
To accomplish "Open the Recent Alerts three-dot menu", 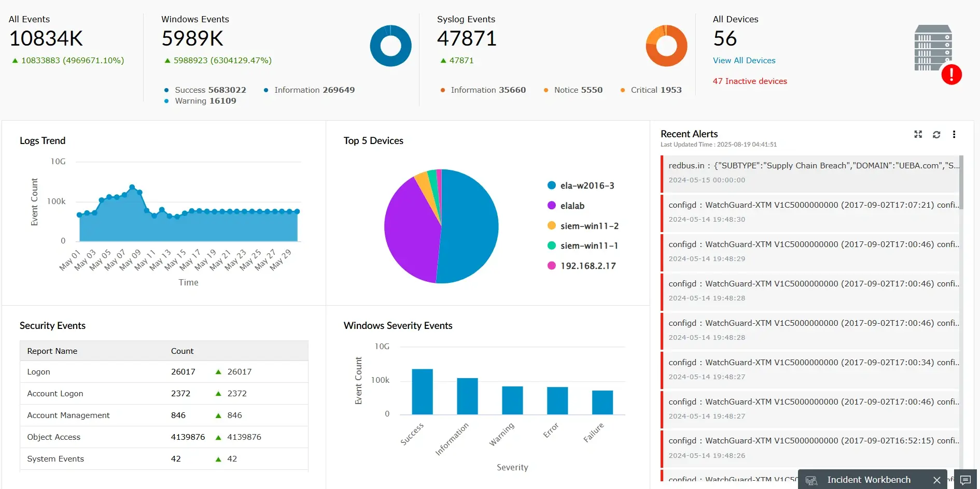I will (x=954, y=134).
